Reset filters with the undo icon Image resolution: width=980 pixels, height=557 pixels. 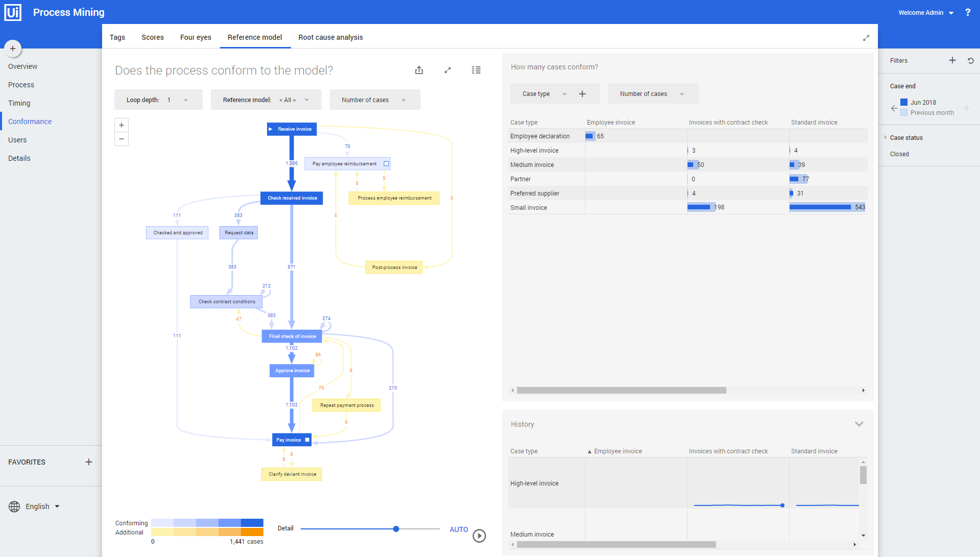tap(971, 60)
